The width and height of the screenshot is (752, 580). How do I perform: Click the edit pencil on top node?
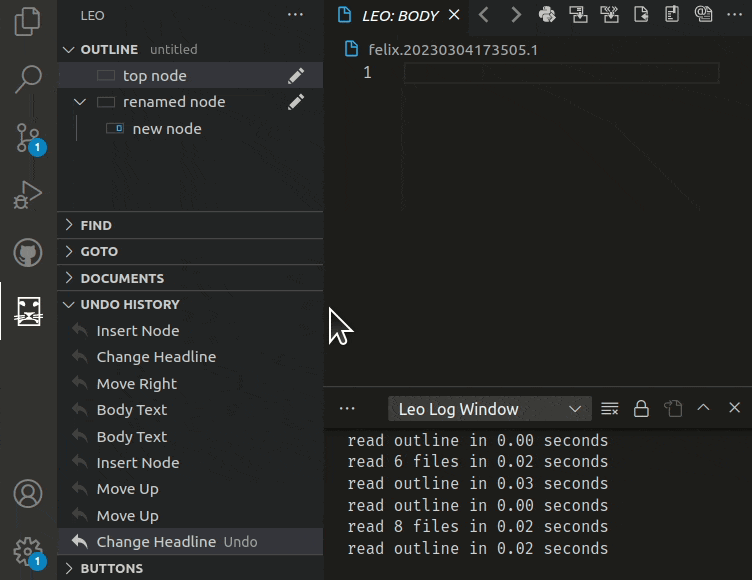click(x=296, y=76)
